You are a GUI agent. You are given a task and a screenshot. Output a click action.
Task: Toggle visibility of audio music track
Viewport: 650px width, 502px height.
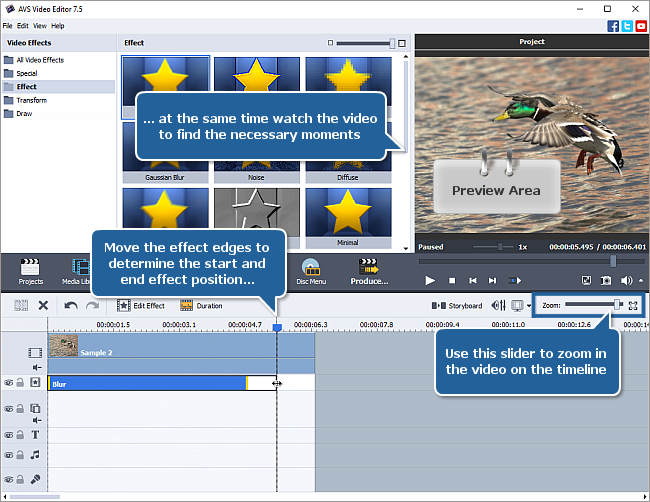pyautogui.click(x=8, y=455)
